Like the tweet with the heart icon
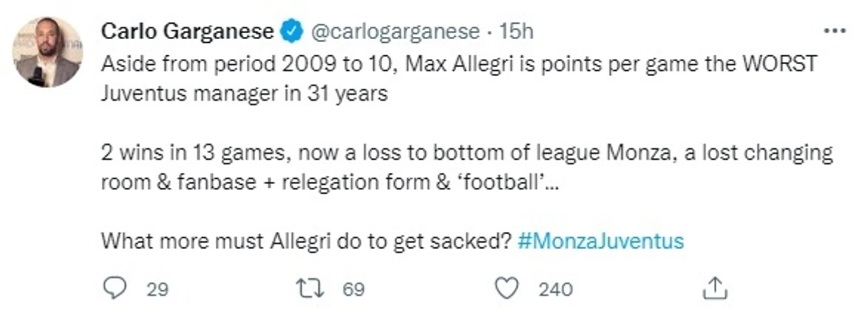 [x=507, y=289]
